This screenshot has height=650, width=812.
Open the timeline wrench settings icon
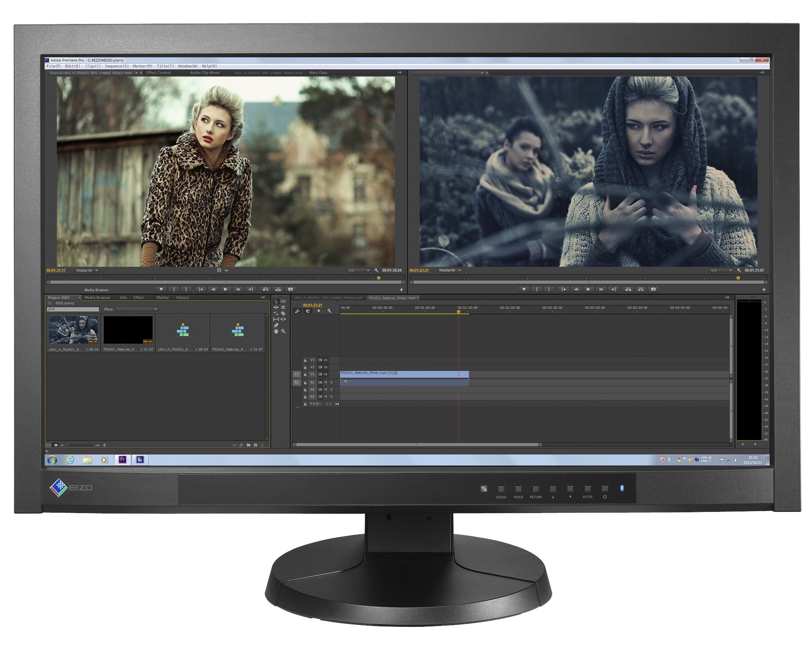[329, 311]
